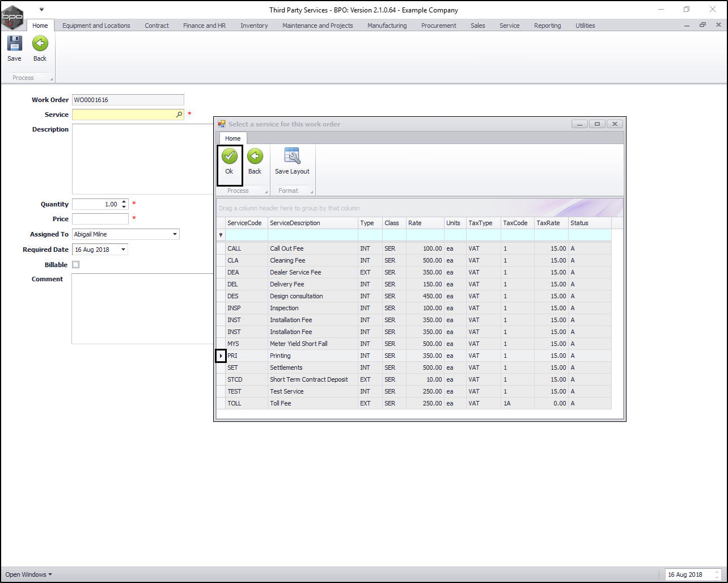The width and height of the screenshot is (728, 583).
Task: Adjust the status bar date spinner
Action: [717, 574]
